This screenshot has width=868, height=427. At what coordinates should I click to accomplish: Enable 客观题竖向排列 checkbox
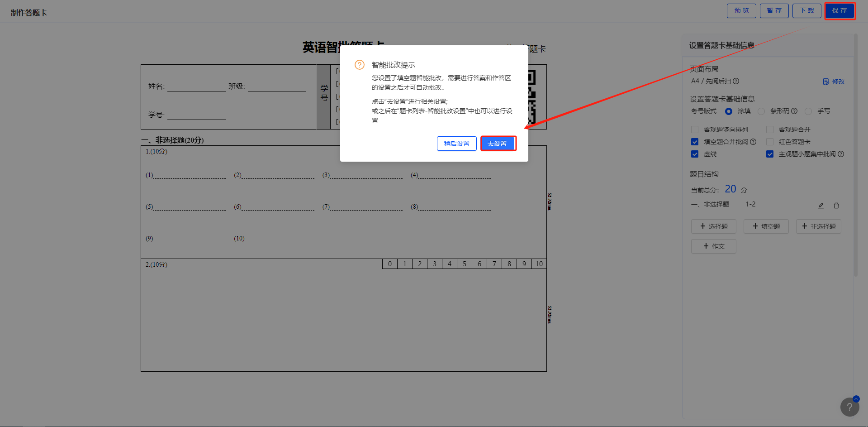click(x=695, y=130)
